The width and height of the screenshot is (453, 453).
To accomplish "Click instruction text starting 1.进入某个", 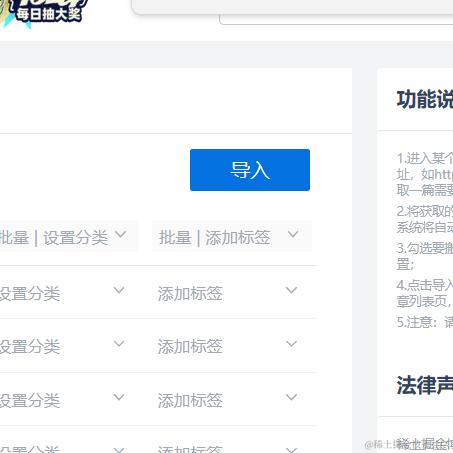I will [425, 174].
